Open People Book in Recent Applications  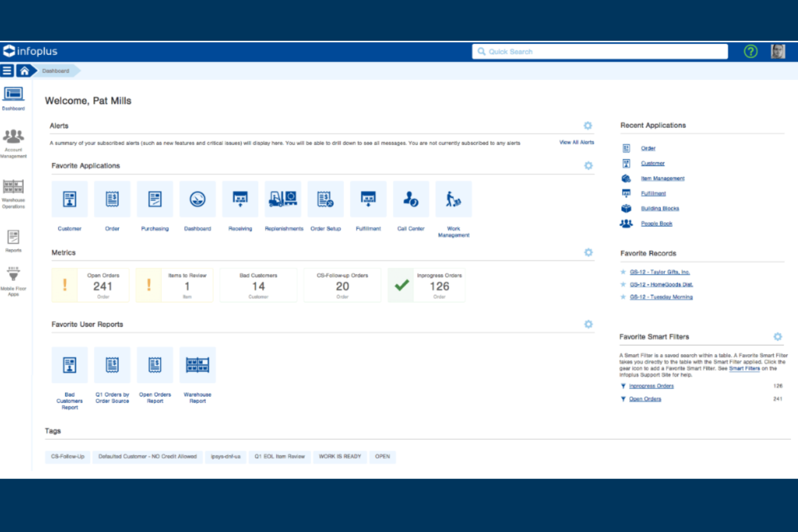656,224
